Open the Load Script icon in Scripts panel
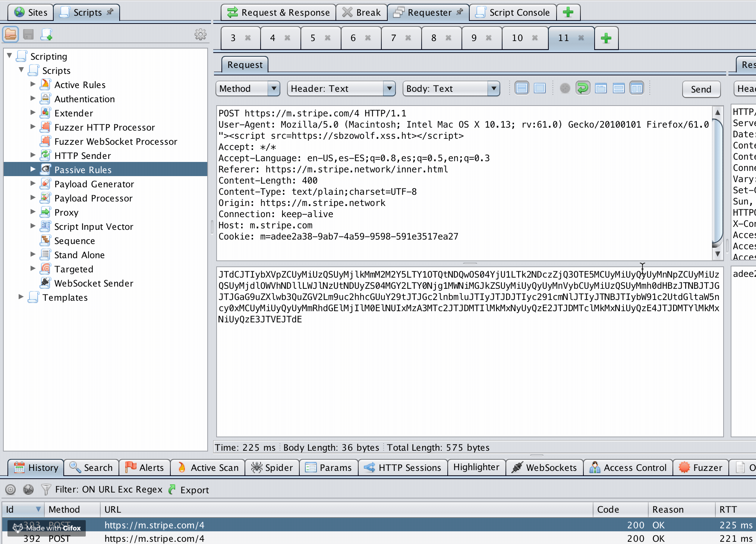 [10, 34]
